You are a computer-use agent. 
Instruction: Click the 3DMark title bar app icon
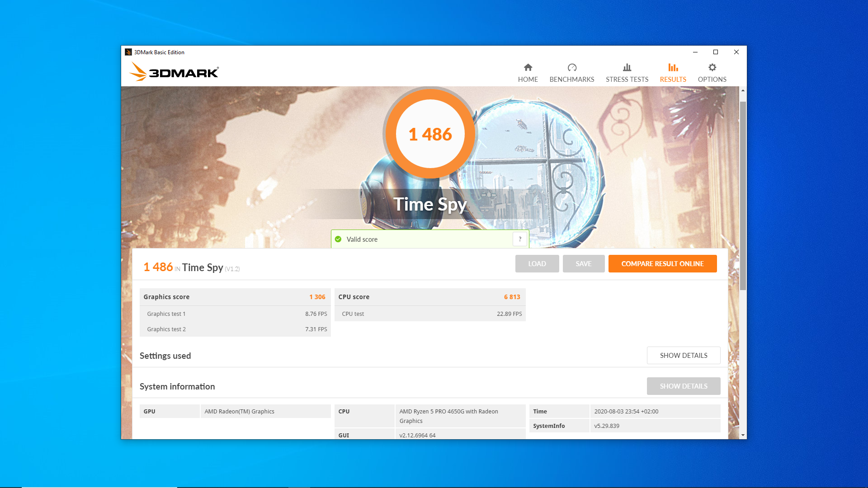coord(128,52)
